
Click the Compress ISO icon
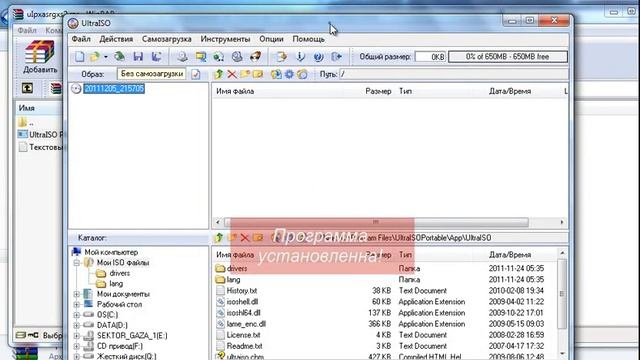click(x=218, y=56)
